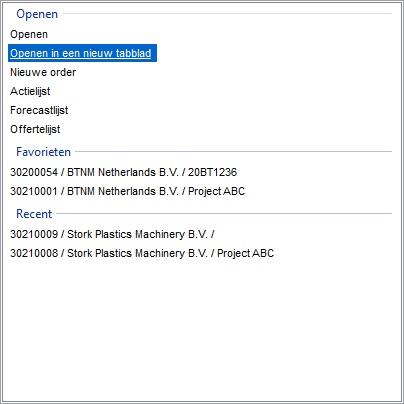This screenshot has height=404, width=404.
Task: Start a new order via Nieuwe order
Action: point(43,72)
